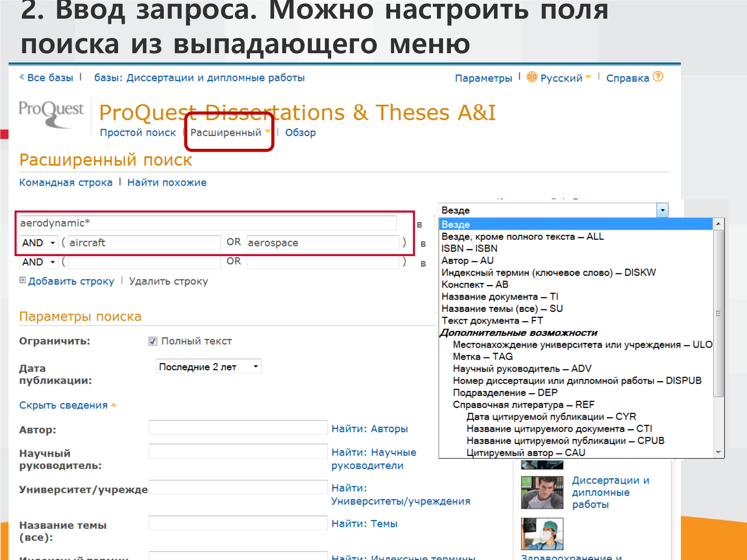
Task: Open Найти: Темы link
Action: pos(364,524)
